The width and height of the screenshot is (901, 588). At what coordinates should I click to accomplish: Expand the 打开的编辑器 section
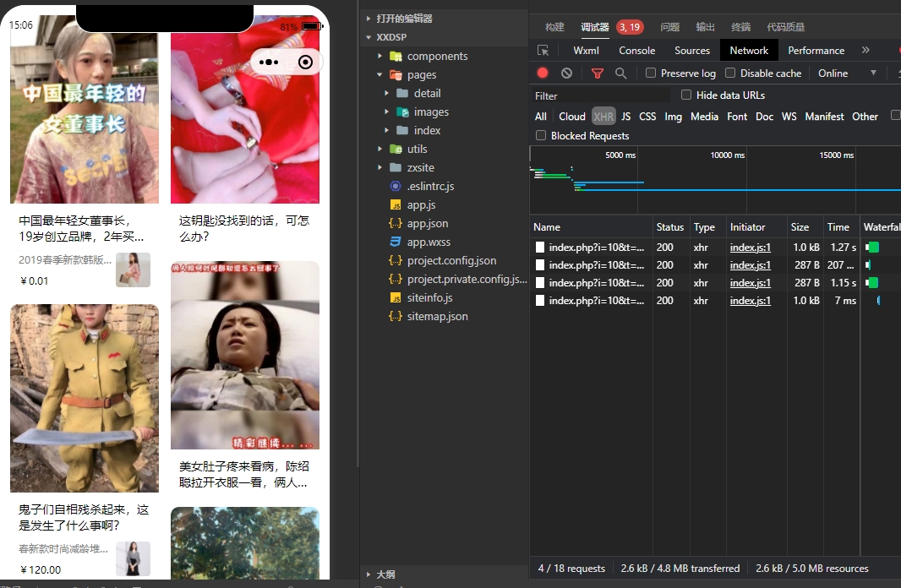pyautogui.click(x=369, y=19)
